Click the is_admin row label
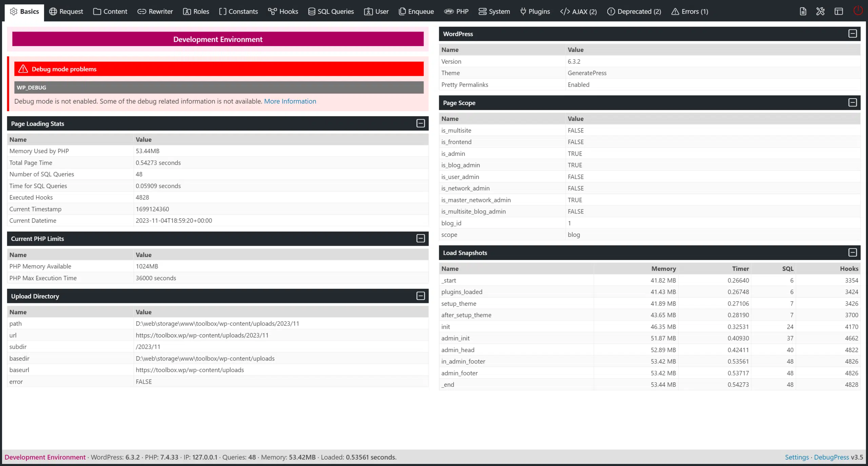 click(453, 154)
